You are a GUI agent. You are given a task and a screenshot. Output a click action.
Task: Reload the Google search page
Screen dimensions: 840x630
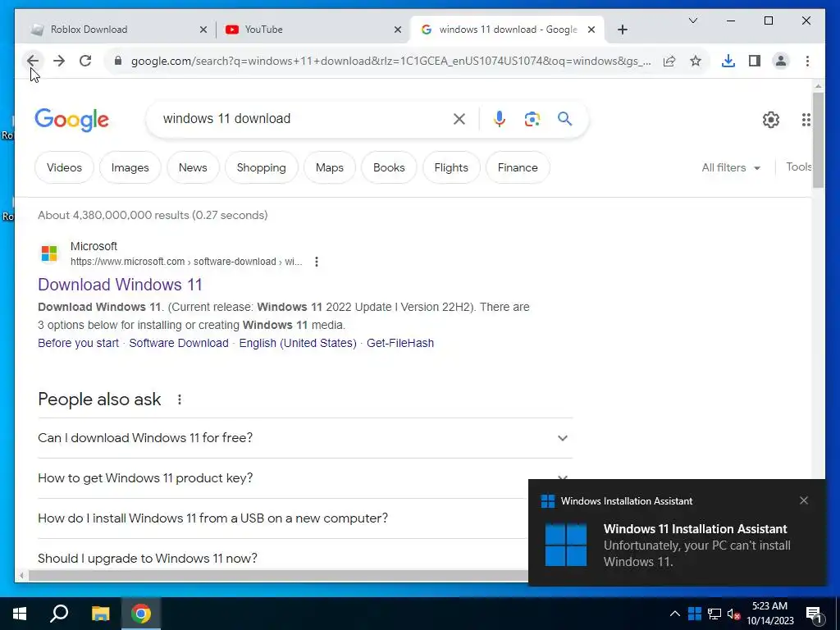(85, 61)
